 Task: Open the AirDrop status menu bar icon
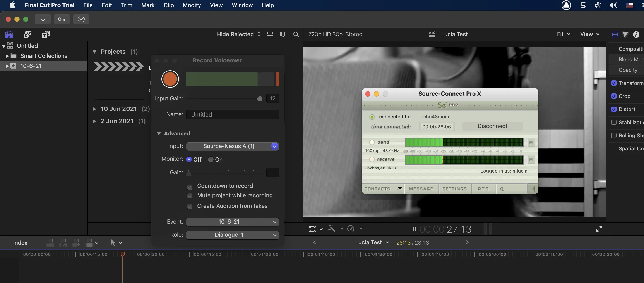[x=598, y=5]
